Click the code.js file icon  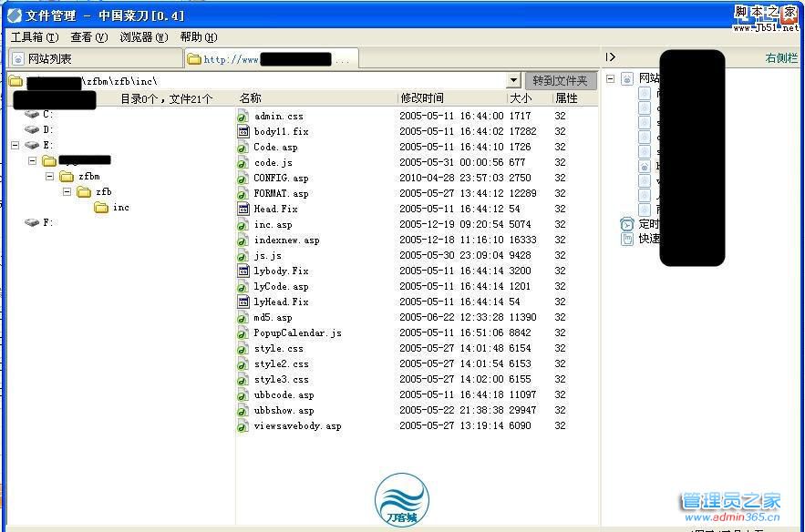[x=243, y=163]
